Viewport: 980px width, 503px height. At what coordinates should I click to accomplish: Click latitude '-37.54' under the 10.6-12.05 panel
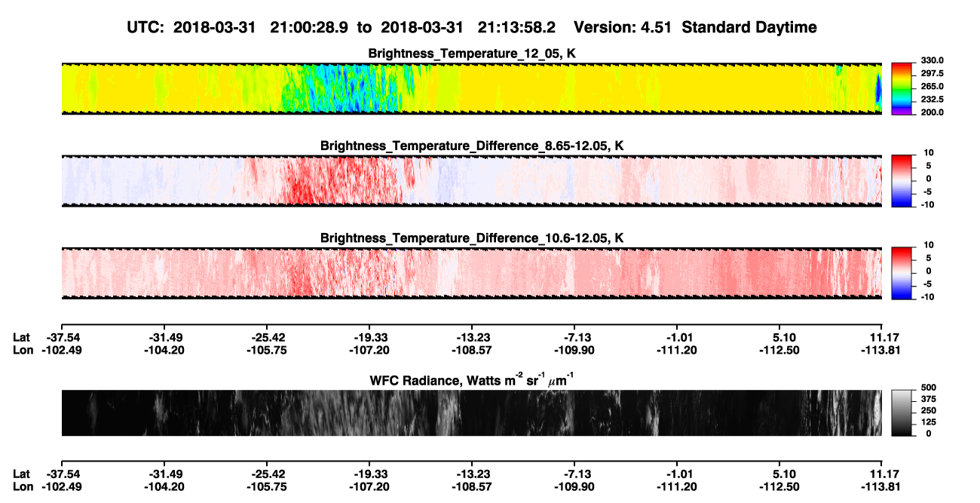click(60, 337)
